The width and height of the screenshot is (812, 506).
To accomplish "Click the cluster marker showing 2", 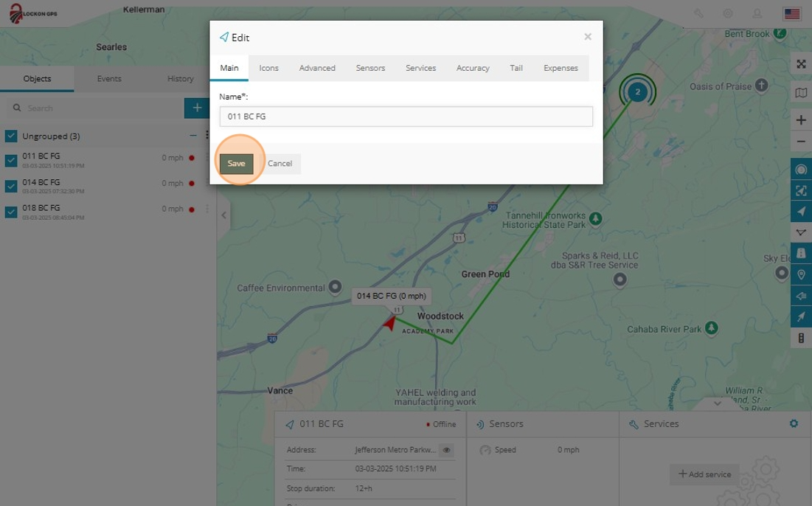I will 637,92.
